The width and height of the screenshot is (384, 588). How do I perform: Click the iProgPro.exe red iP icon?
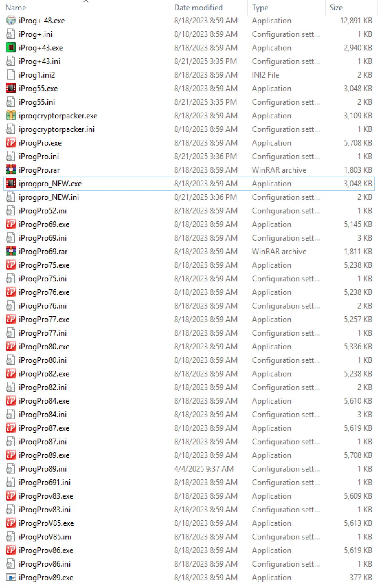(x=11, y=143)
